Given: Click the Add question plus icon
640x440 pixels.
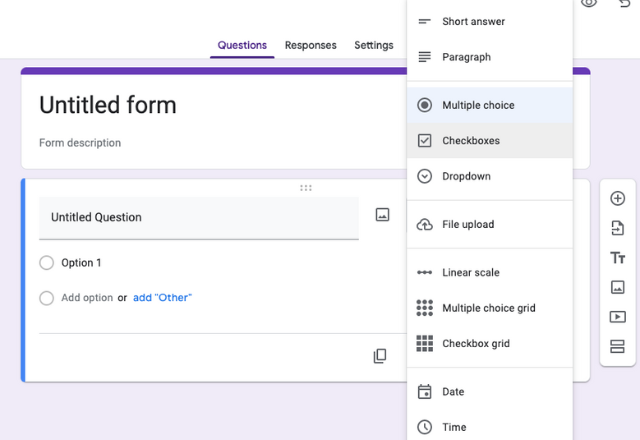Looking at the screenshot, I should [x=618, y=198].
